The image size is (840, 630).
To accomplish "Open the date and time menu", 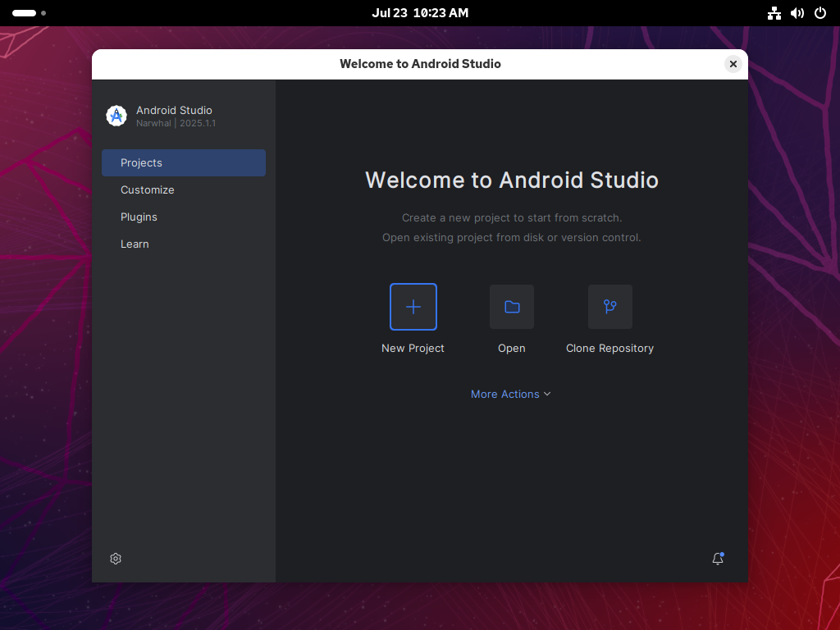I will click(420, 12).
